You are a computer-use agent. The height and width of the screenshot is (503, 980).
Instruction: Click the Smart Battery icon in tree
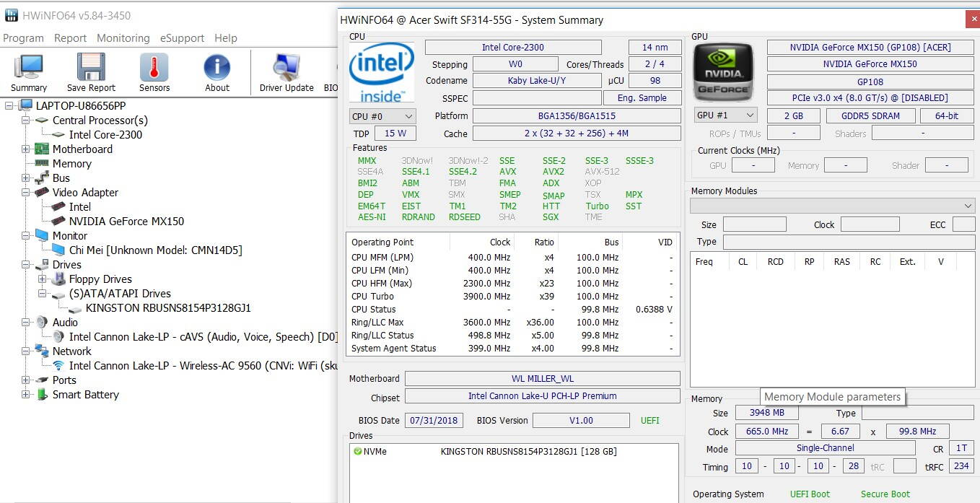[42, 395]
